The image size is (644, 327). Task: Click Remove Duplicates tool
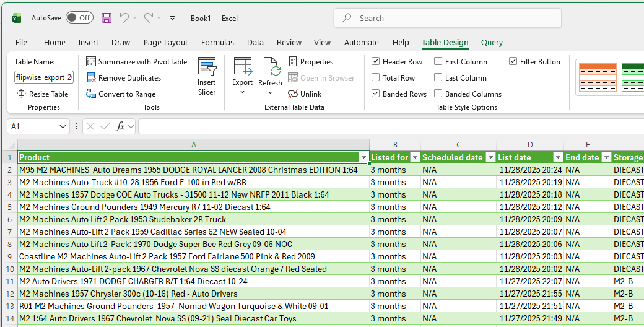click(x=124, y=78)
